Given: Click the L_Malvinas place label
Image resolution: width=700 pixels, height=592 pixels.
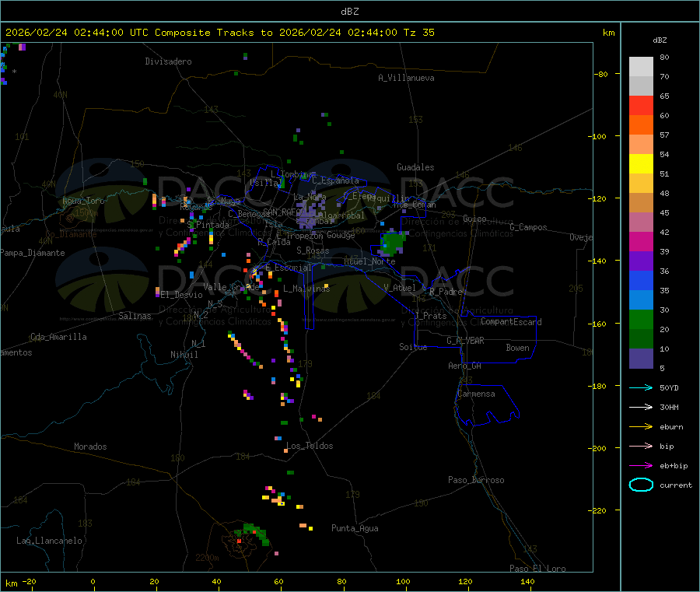Looking at the screenshot, I should click(306, 289).
